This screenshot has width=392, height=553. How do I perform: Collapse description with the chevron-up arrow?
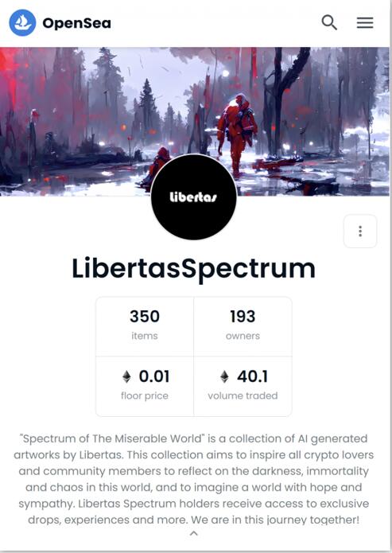(x=193, y=533)
